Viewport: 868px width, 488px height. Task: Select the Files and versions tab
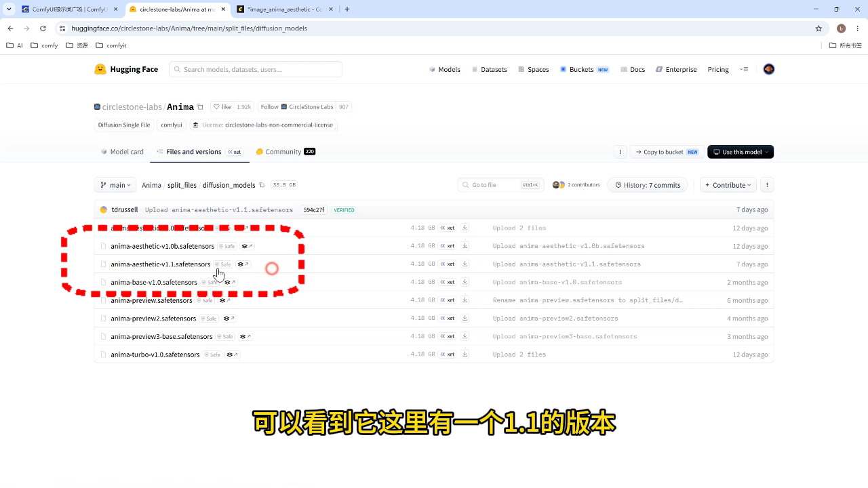pyautogui.click(x=199, y=152)
